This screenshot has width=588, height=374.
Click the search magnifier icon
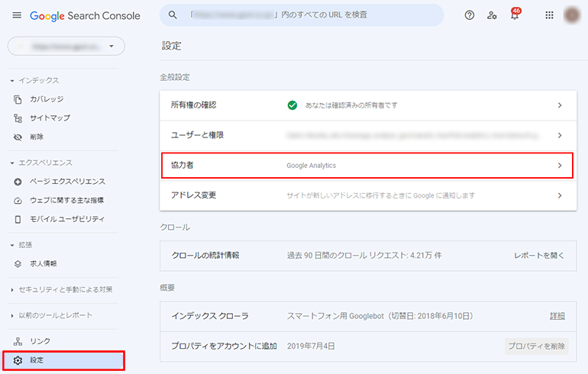173,15
